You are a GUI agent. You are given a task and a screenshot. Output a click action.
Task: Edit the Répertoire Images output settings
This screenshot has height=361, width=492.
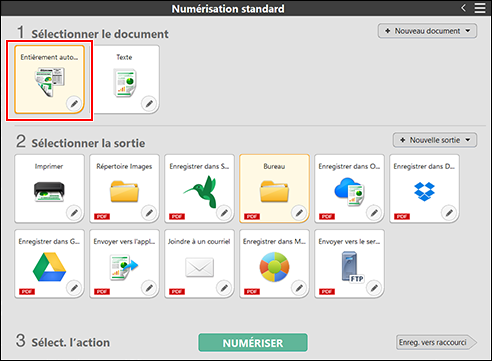point(149,212)
